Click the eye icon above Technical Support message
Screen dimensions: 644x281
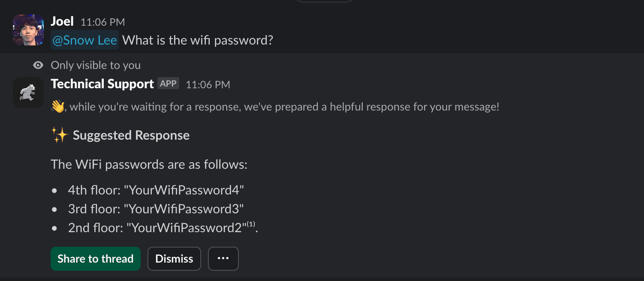point(38,65)
